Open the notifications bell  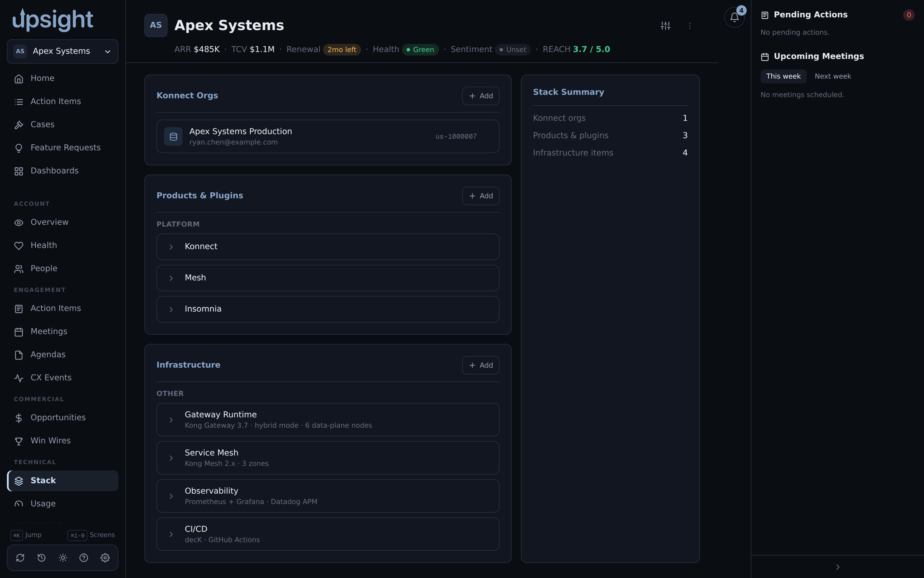coord(734,17)
